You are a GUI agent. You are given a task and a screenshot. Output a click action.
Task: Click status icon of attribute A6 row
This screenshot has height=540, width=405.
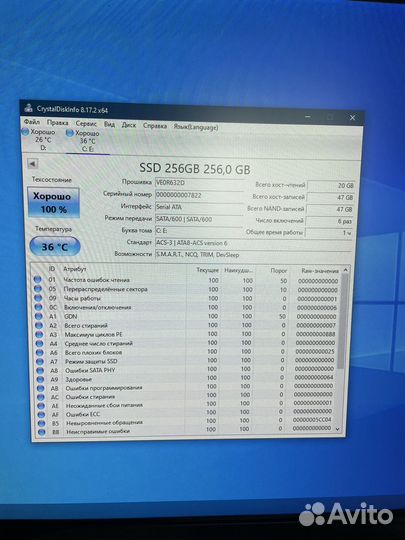point(40,353)
